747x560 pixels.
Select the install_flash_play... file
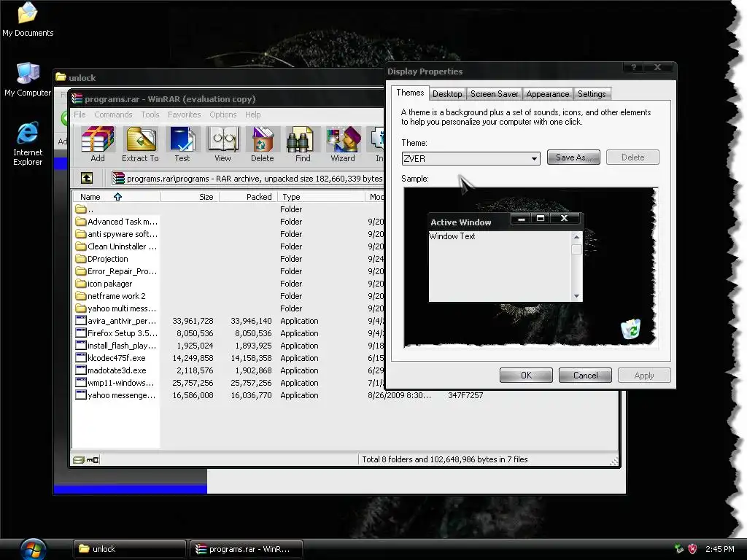(x=116, y=345)
